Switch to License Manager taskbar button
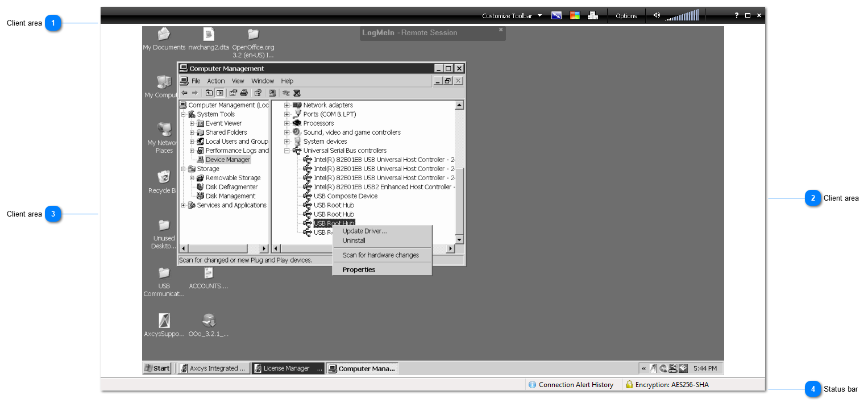The height and width of the screenshot is (403, 868). (x=288, y=368)
